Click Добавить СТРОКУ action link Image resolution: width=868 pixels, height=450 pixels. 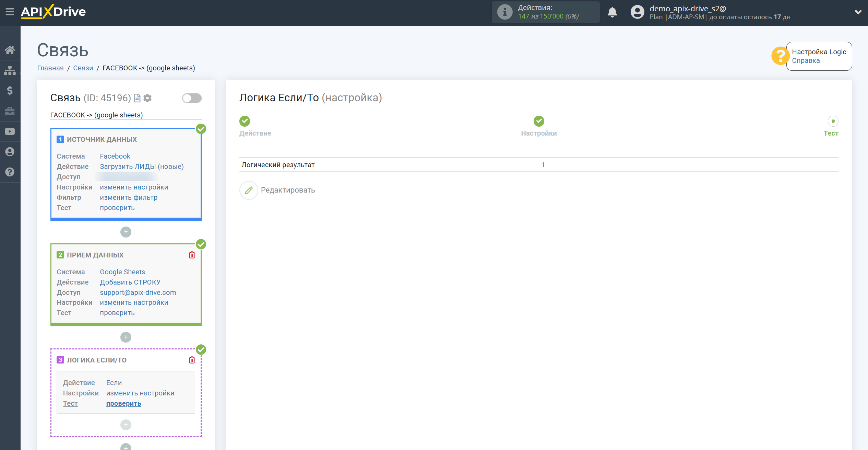pos(130,282)
